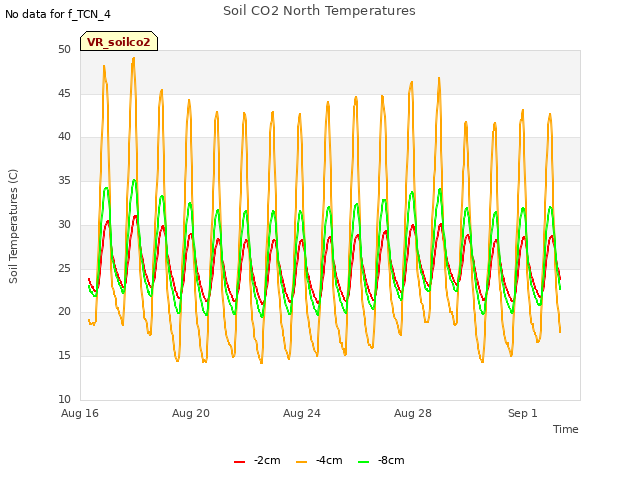This screenshot has height=480, width=640.
Task: Click the 'No data for f_TCN_4' message
Action: (x=58, y=14)
